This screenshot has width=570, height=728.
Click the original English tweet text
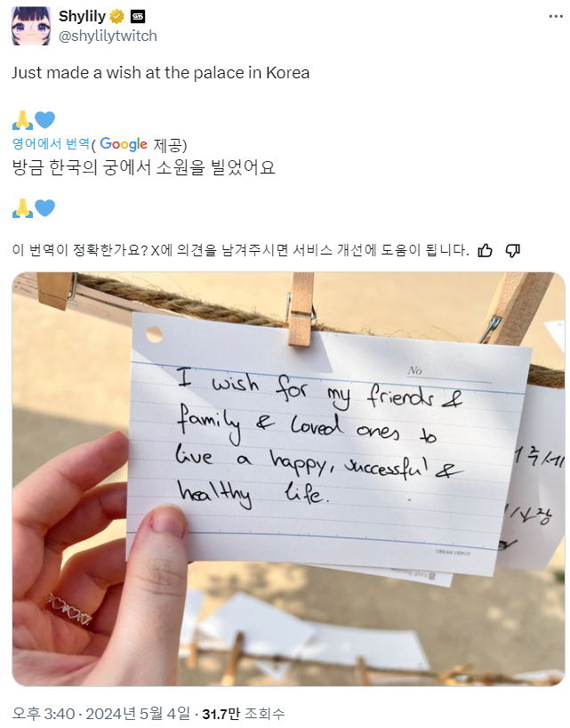(x=160, y=73)
